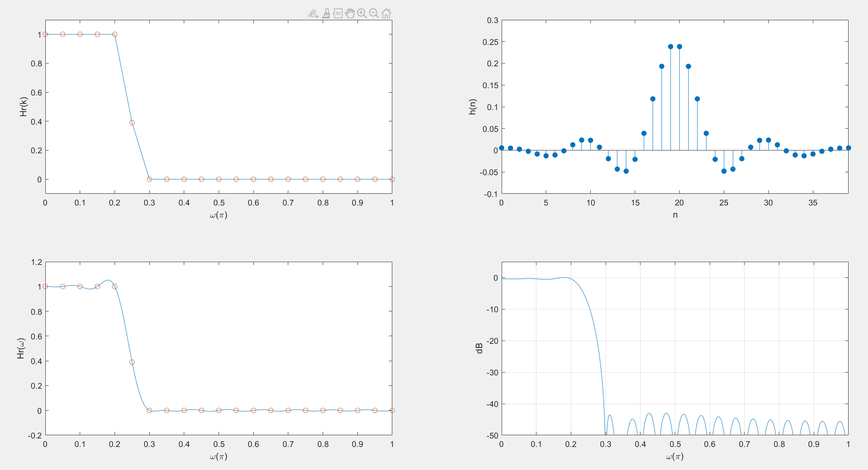Click the Hr(ω) y-axis label
Viewport: 868px width, 470px height.
pyautogui.click(x=21, y=348)
